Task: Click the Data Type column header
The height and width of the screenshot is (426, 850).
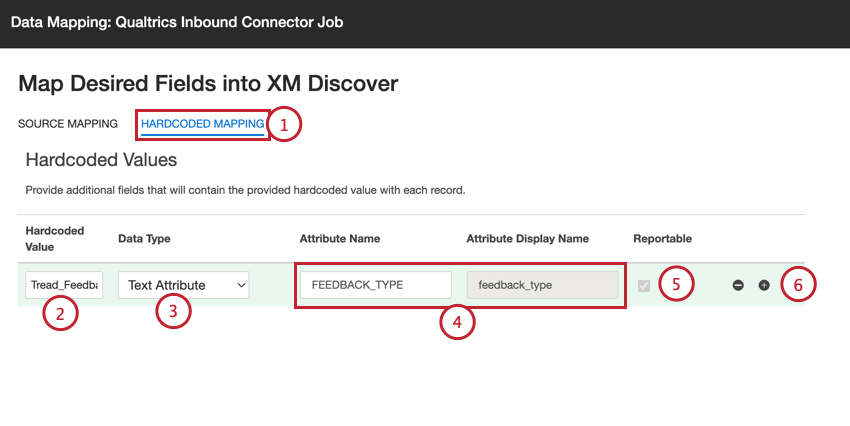Action: [x=144, y=239]
